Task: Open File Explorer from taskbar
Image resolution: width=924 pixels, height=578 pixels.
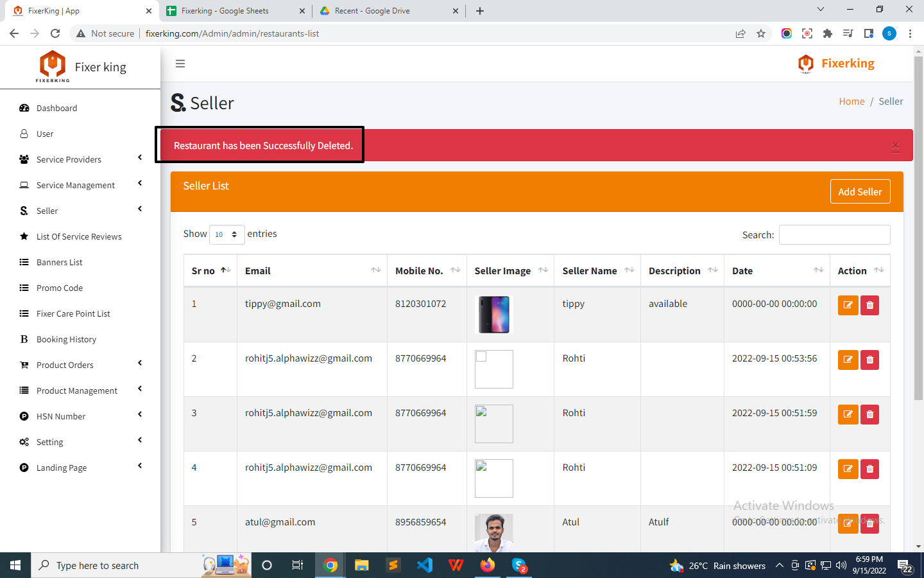Action: (x=362, y=565)
